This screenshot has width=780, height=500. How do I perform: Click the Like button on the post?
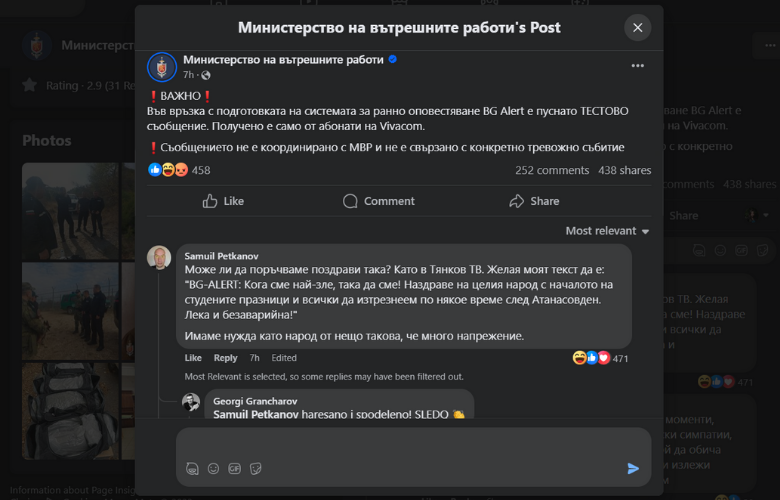pos(223,201)
